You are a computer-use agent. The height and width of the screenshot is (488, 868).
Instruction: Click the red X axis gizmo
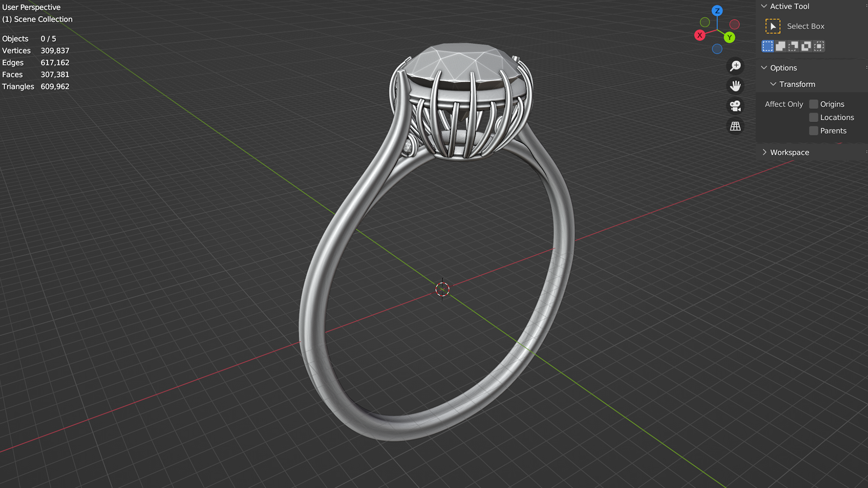click(x=700, y=35)
